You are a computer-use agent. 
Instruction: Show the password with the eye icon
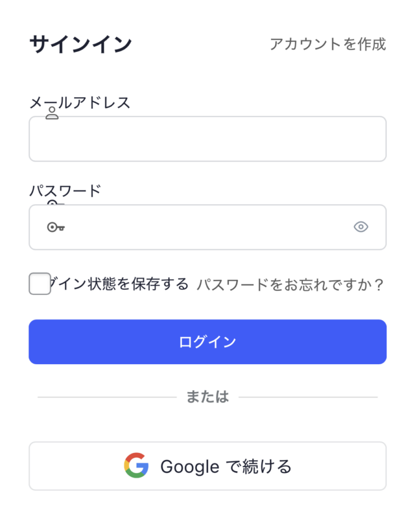click(x=360, y=227)
